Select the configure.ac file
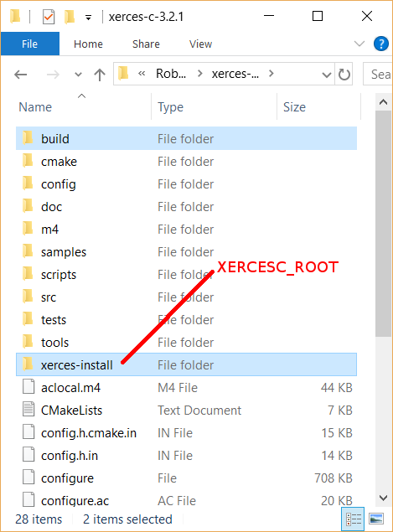 click(x=186, y=500)
